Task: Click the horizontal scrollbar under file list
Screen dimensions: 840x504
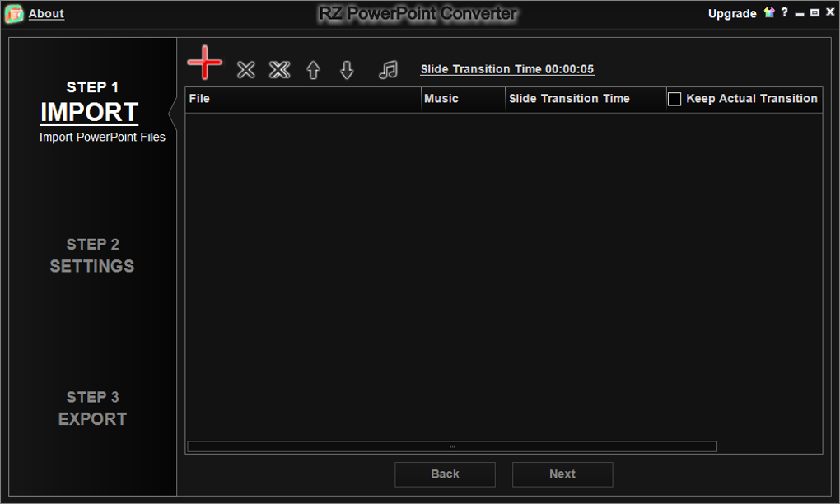Action: (x=452, y=446)
